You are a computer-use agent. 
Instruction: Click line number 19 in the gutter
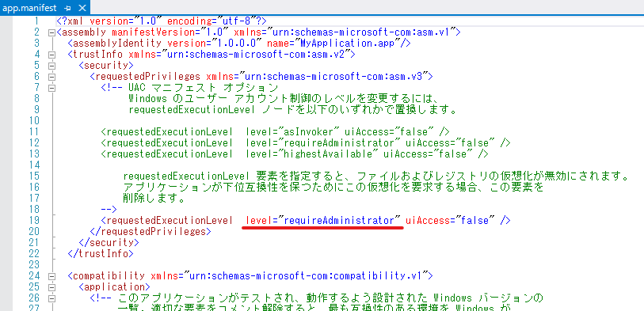pos(34,220)
